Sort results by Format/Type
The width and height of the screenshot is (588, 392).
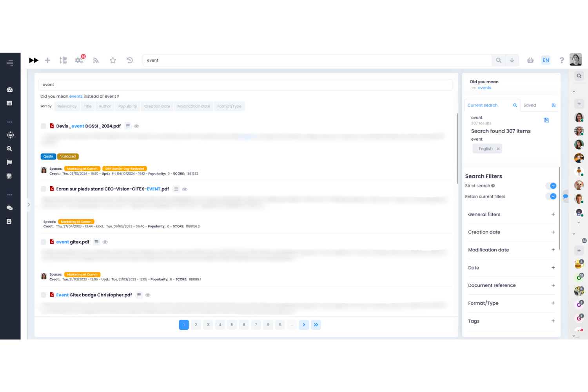pos(229,106)
